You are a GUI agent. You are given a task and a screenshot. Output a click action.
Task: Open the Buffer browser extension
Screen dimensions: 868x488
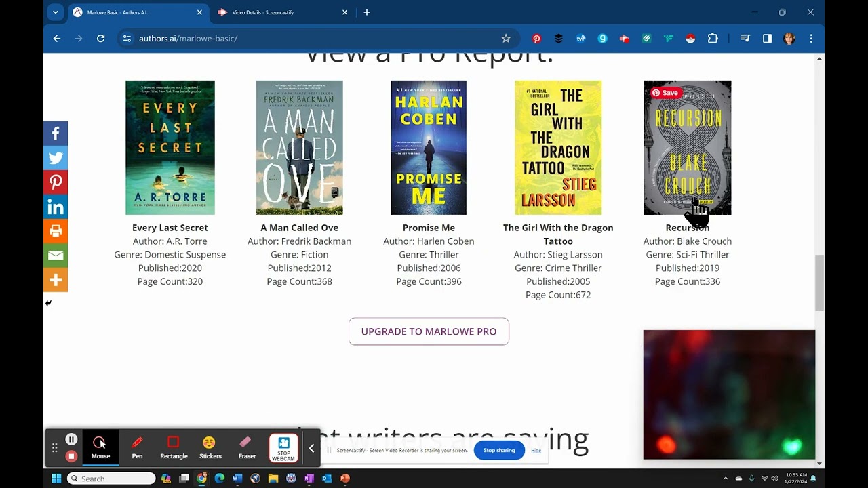[559, 39]
